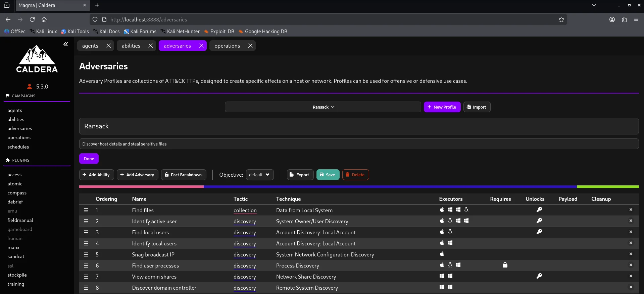Image resolution: width=644 pixels, height=294 pixels.
Task: Click the unlock key icon for Find files
Action: pos(539,210)
